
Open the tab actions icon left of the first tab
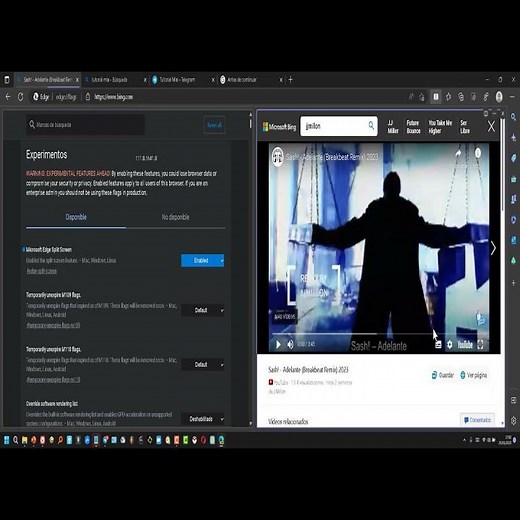(x=7, y=80)
